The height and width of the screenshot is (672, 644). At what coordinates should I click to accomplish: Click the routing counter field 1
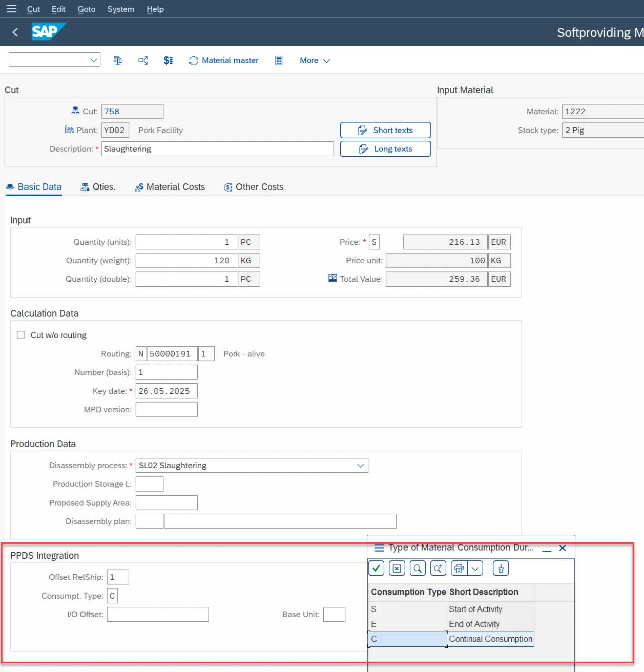click(206, 354)
